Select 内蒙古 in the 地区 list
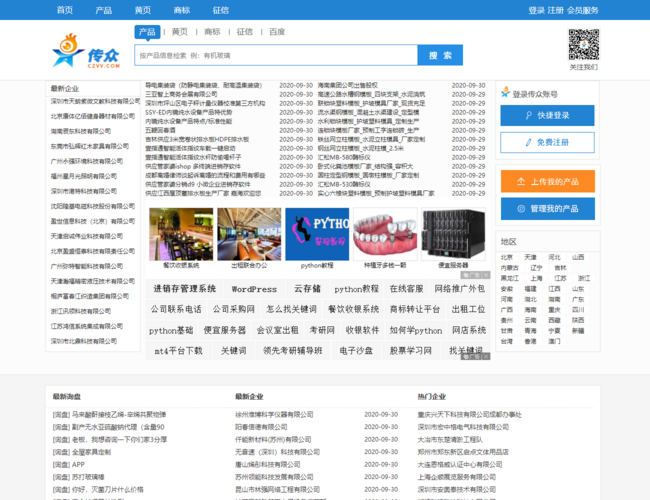The height and width of the screenshot is (500, 650). (509, 268)
